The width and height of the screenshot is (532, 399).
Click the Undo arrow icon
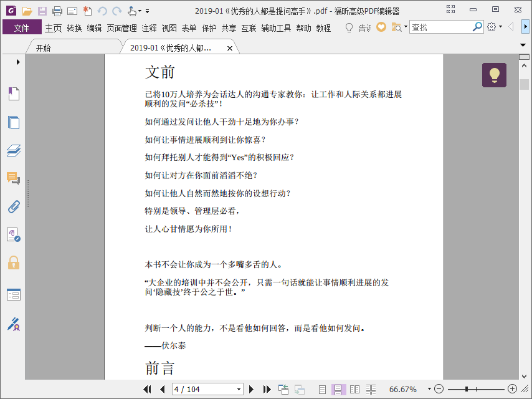[102, 11]
